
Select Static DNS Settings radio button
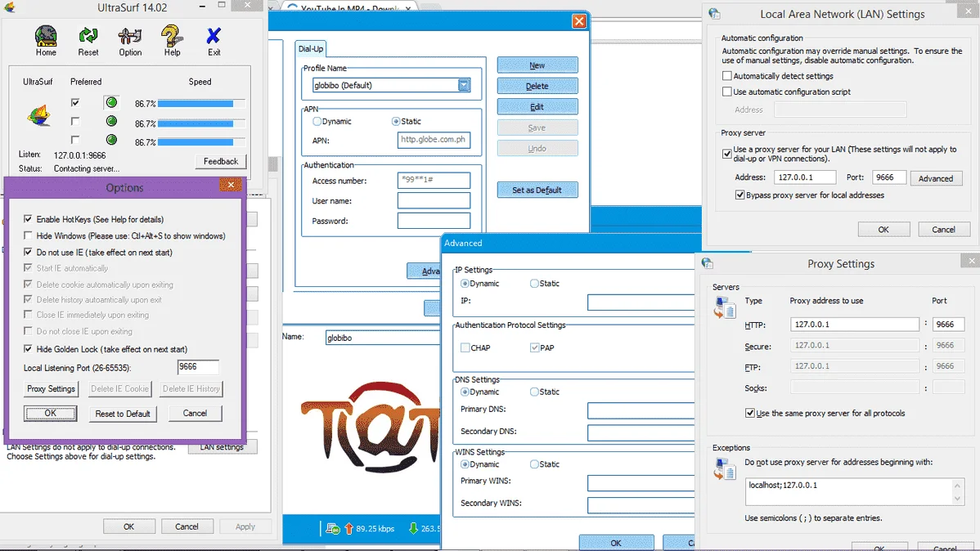(534, 392)
